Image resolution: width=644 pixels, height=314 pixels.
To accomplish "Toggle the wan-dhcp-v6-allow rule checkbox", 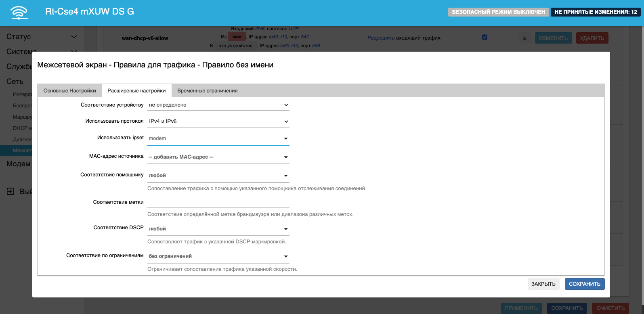I will (x=485, y=37).
